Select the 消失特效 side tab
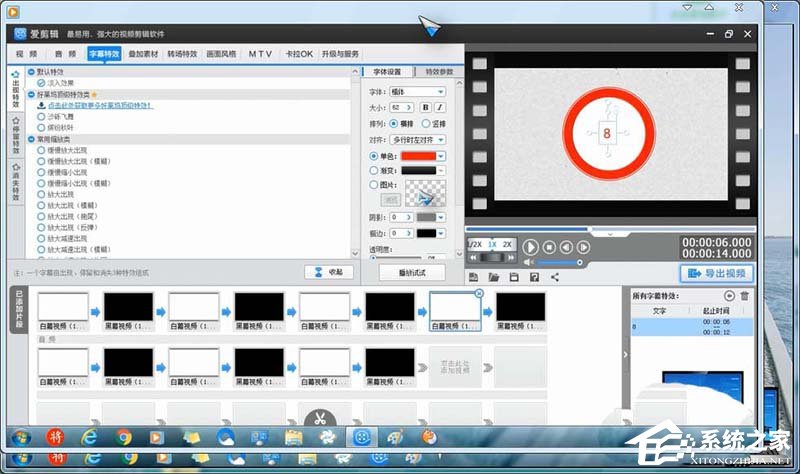Viewport: 800px width, 474px height. tap(16, 182)
